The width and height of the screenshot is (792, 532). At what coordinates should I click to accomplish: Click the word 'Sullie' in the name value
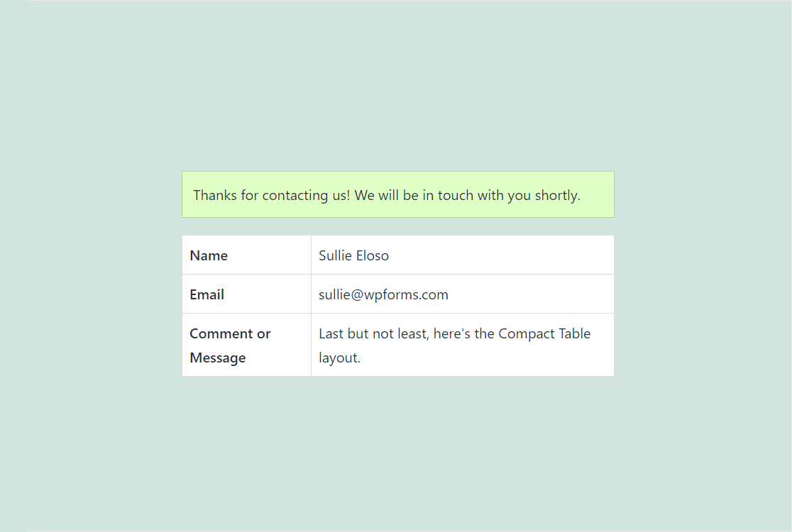pos(336,255)
